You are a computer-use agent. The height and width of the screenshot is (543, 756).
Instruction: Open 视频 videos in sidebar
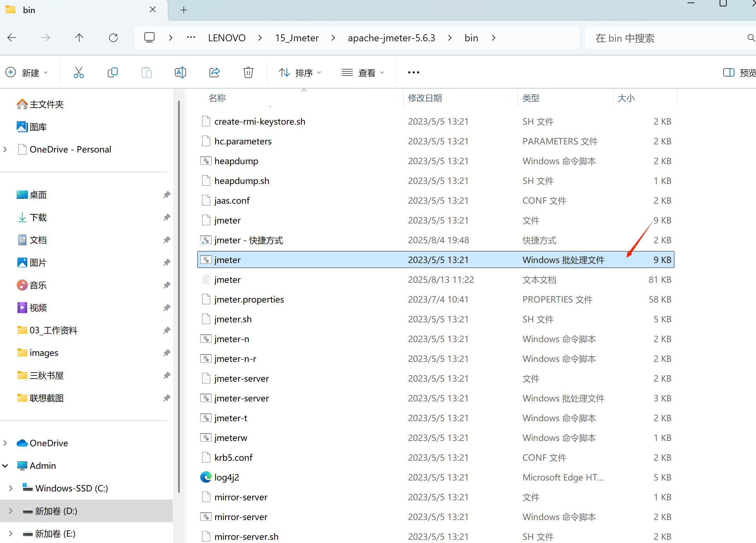31,308
